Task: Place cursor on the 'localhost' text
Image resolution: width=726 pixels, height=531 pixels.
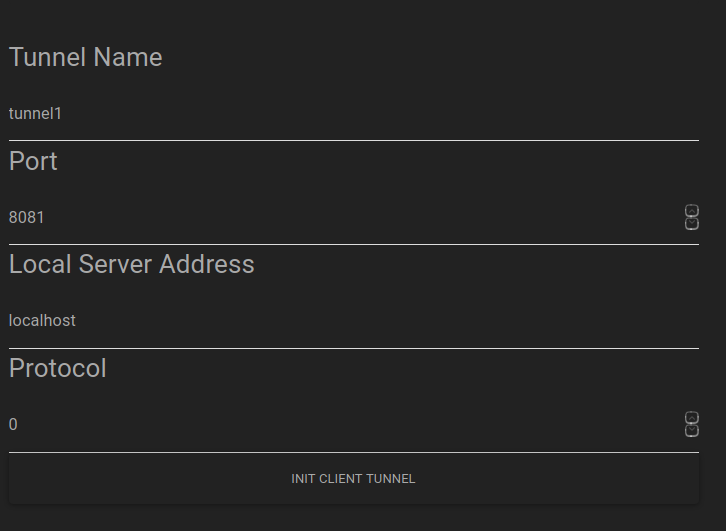Action: 42,321
